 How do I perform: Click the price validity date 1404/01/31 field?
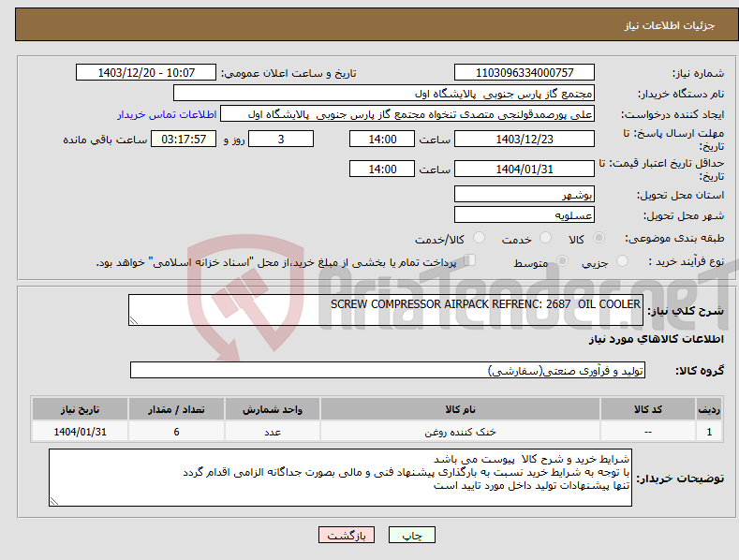pos(525,169)
